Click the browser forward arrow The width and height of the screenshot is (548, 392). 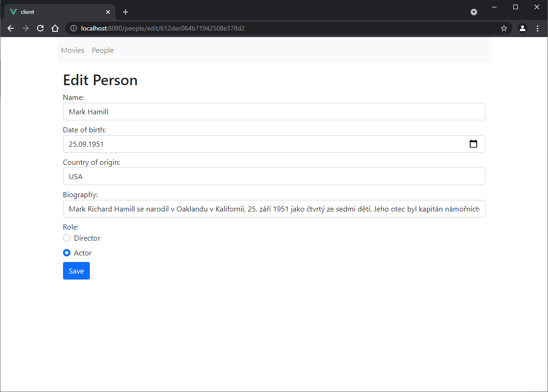[25, 28]
